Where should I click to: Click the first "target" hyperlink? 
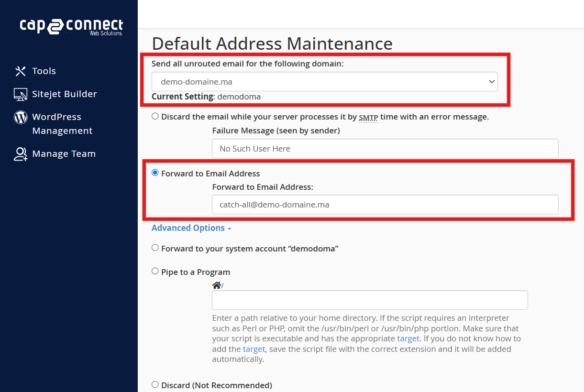[x=408, y=338]
